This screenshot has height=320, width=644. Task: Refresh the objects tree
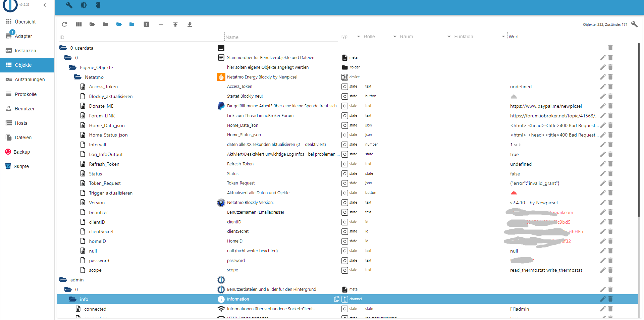64,24
